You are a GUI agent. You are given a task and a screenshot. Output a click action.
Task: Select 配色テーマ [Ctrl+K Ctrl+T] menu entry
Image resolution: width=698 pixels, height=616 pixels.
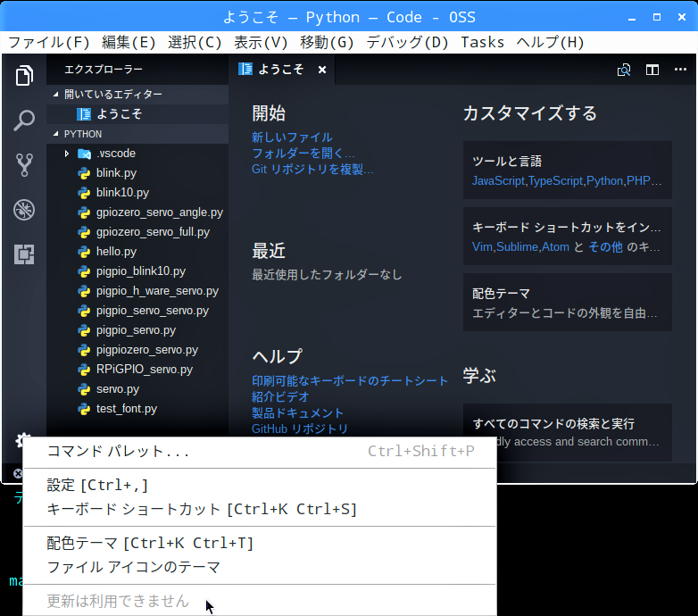tap(260, 543)
